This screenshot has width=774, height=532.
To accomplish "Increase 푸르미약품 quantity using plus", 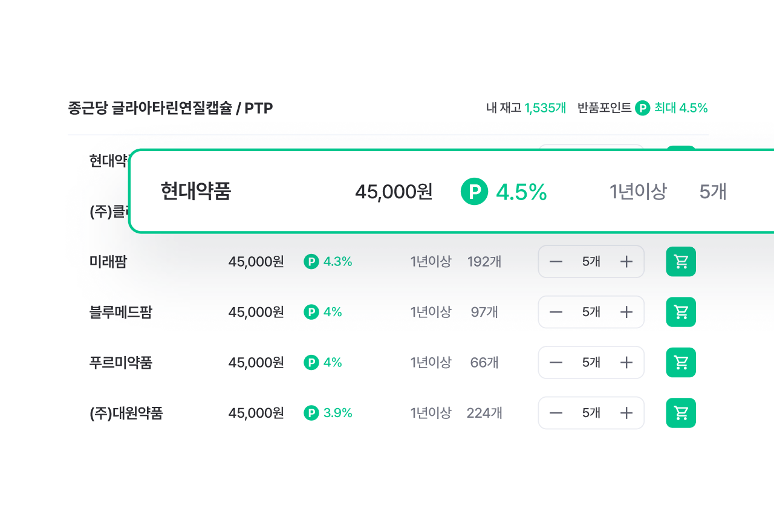I will pos(626,362).
